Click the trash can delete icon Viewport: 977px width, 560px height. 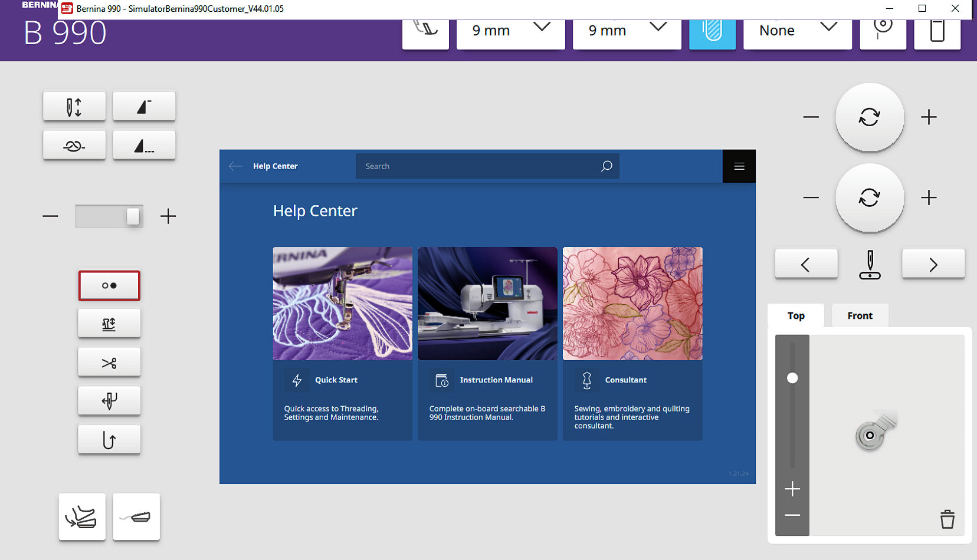(x=948, y=519)
